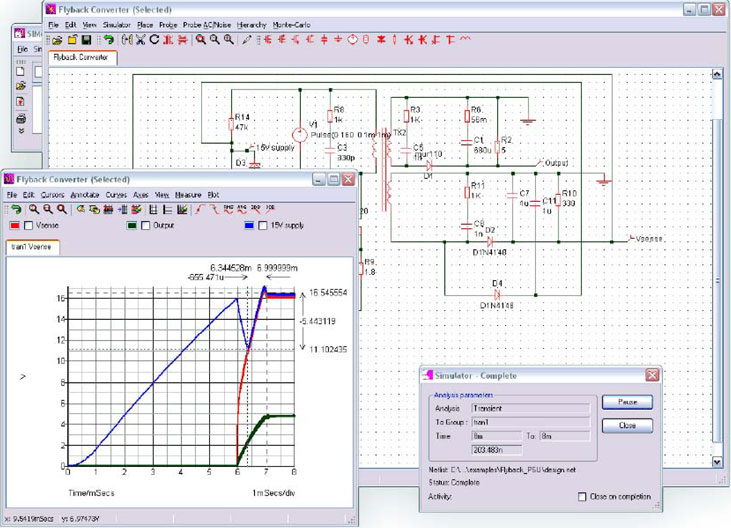Click the Close button in Simulator dialog
Screen dimensions: 731x528
(x=627, y=425)
